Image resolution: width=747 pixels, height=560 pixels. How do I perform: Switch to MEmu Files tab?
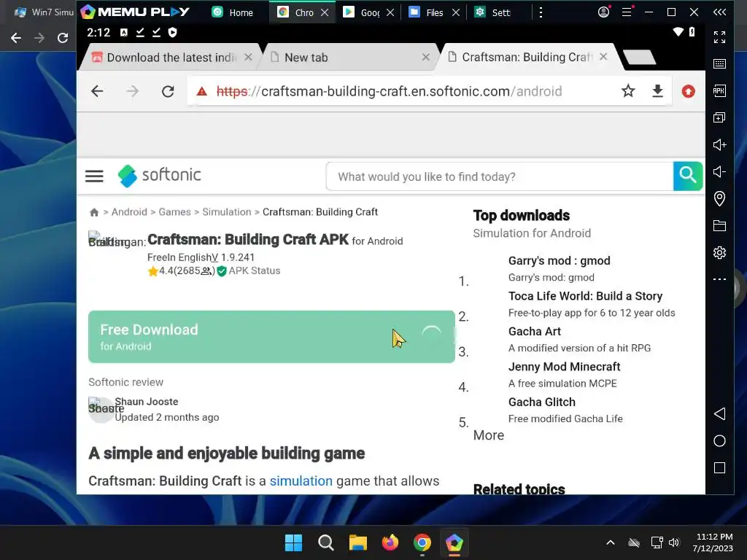(x=427, y=12)
